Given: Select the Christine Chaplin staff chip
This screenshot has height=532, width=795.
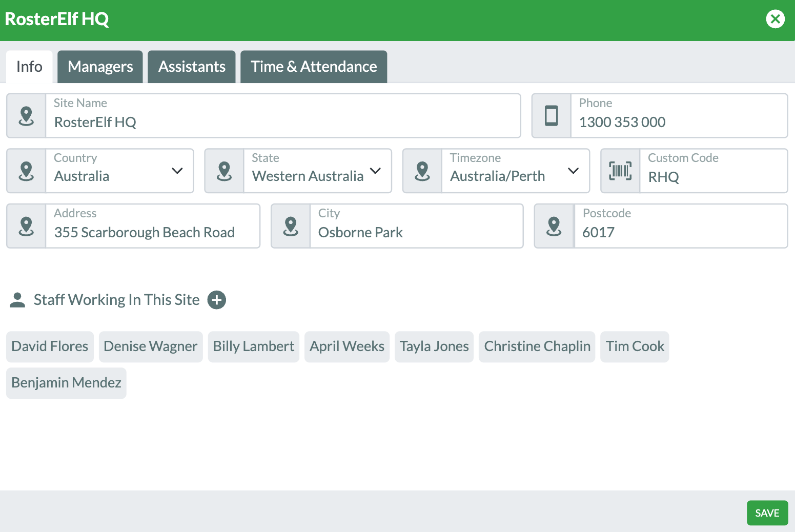Looking at the screenshot, I should point(537,346).
